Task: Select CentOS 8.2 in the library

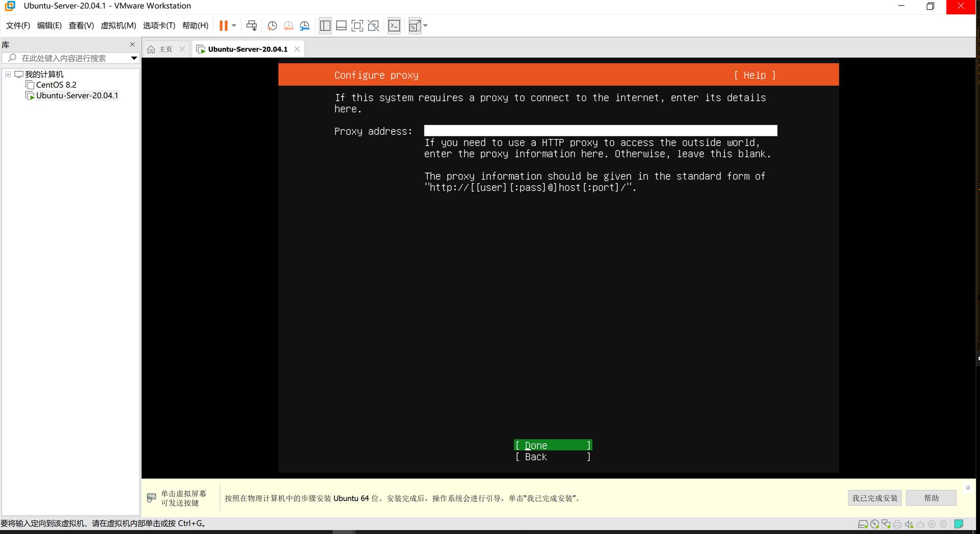Action: click(56, 85)
